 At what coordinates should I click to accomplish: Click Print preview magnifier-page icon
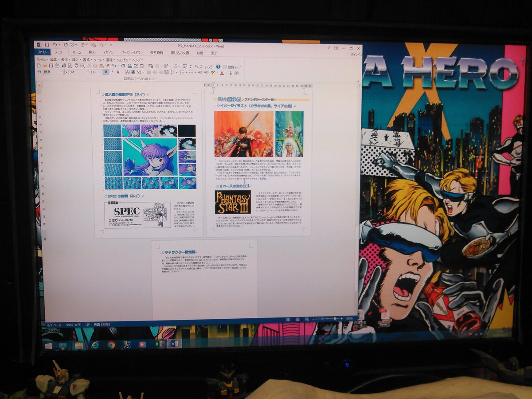tap(70, 66)
